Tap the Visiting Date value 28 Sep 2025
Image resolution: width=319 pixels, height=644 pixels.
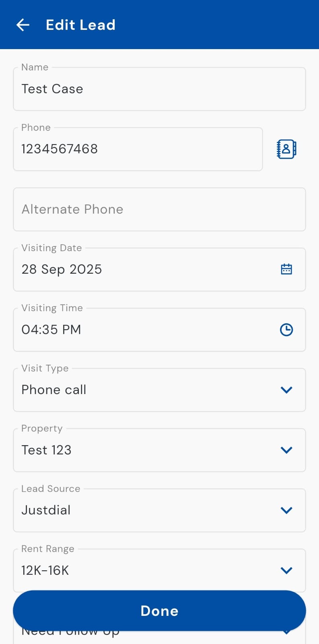click(62, 269)
